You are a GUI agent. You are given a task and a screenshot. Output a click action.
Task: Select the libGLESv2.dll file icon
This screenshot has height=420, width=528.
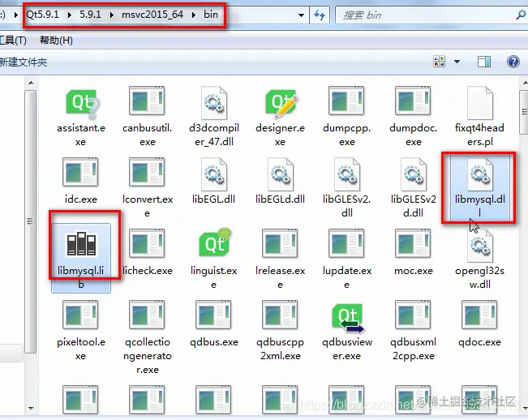tap(347, 174)
